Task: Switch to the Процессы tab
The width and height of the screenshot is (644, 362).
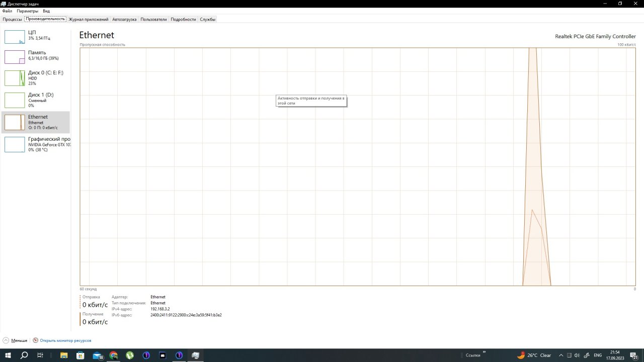Action: [x=12, y=19]
